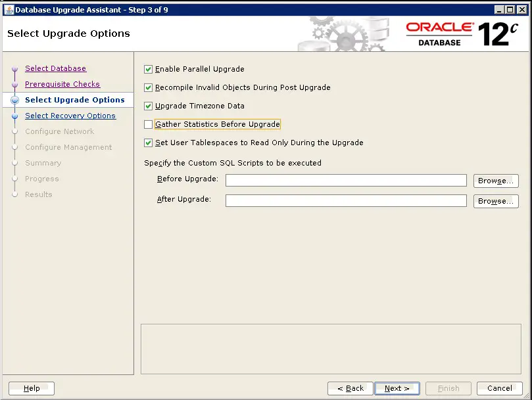This screenshot has height=400, width=532.
Task: Click the Before Upgrade script field
Action: point(346,181)
